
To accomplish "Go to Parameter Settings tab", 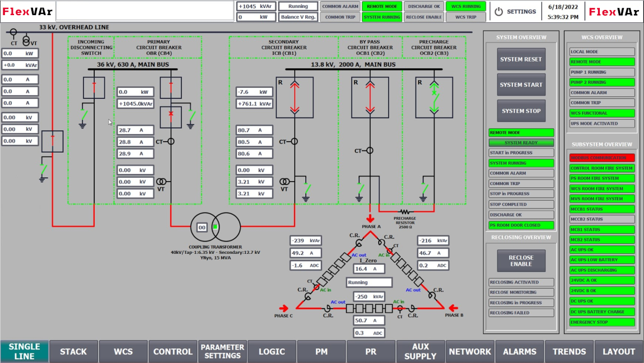I will click(222, 351).
